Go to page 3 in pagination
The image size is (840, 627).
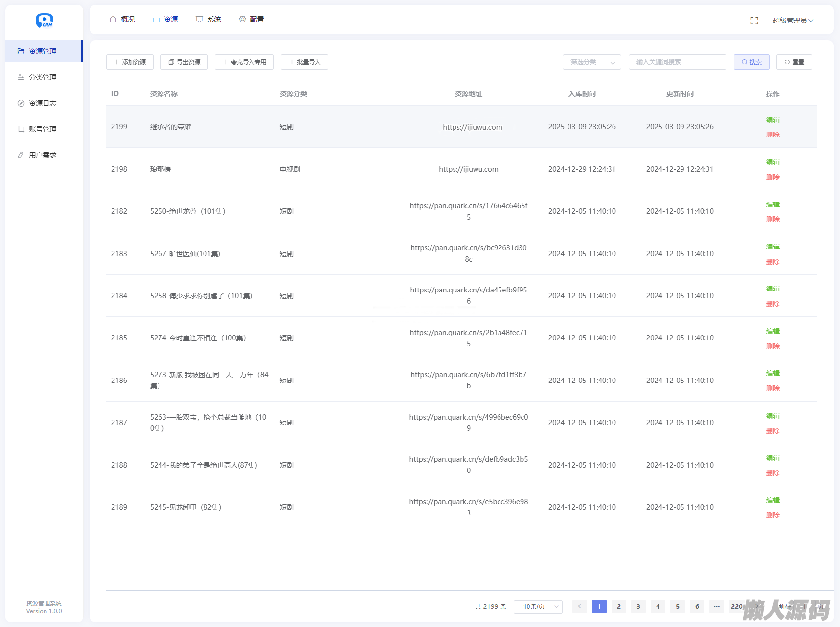click(x=638, y=606)
